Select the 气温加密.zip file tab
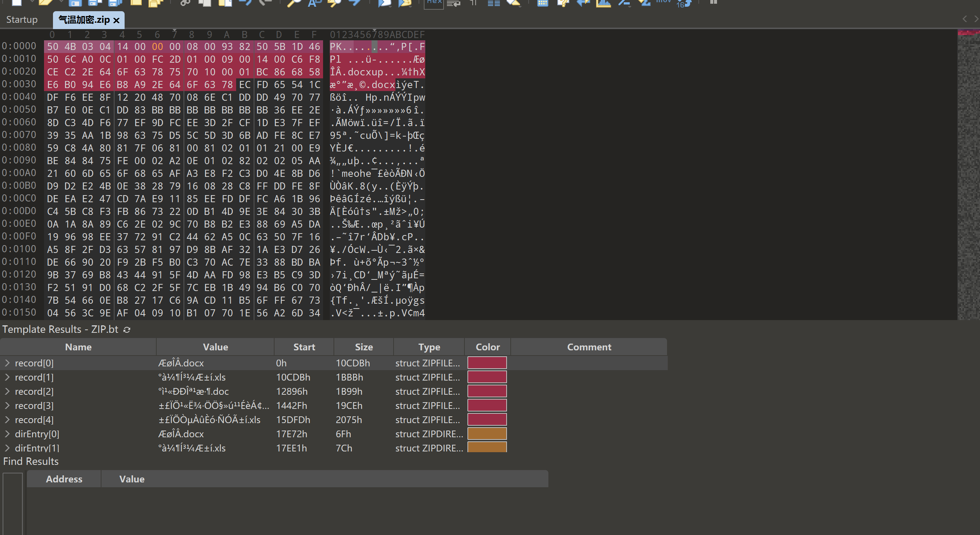This screenshot has height=535, width=980. [x=84, y=20]
